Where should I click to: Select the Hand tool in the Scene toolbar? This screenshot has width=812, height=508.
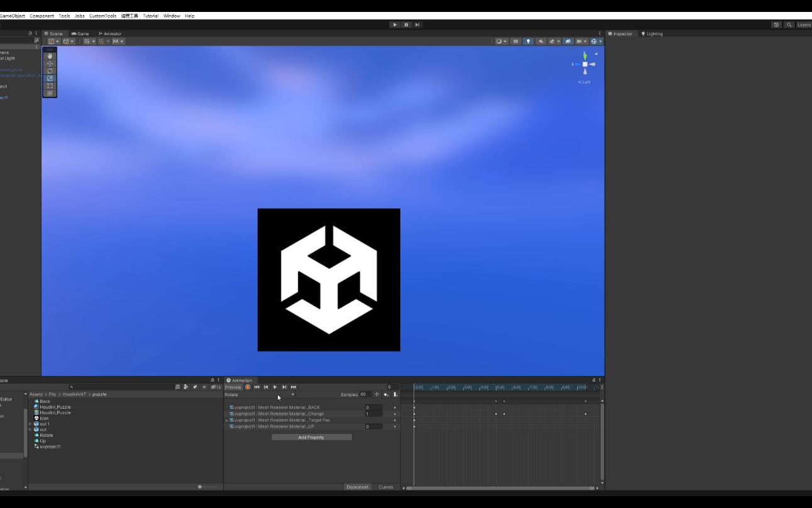[x=49, y=57]
